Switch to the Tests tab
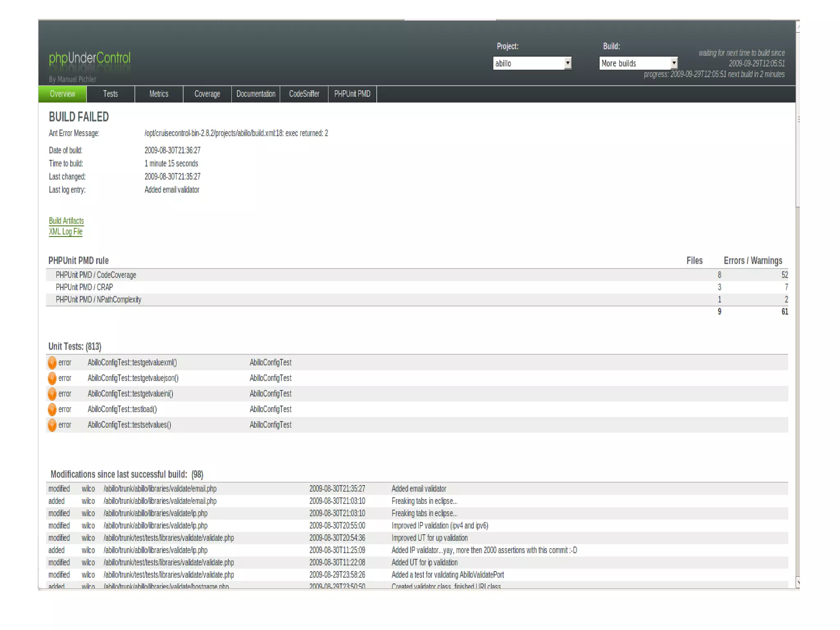The width and height of the screenshot is (840, 630). (x=110, y=94)
